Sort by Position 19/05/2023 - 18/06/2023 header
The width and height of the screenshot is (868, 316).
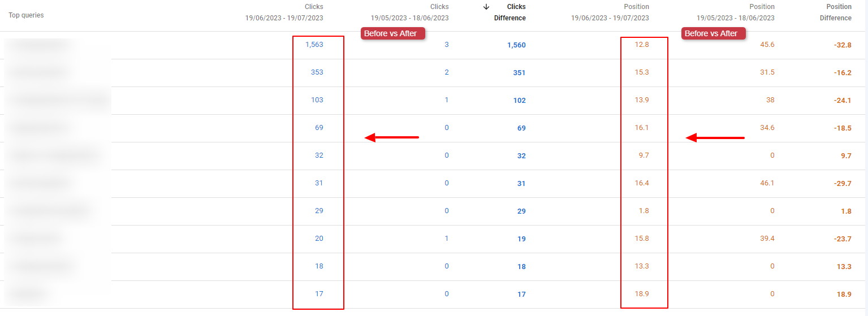[736, 12]
